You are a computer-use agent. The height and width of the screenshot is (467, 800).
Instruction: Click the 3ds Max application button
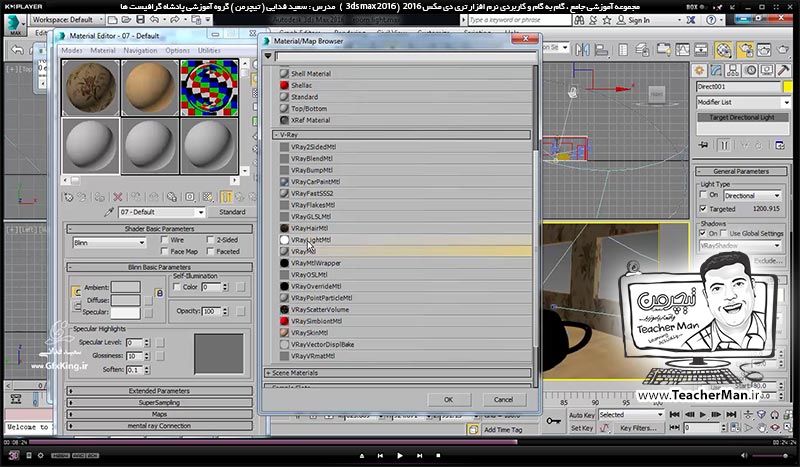[15, 24]
